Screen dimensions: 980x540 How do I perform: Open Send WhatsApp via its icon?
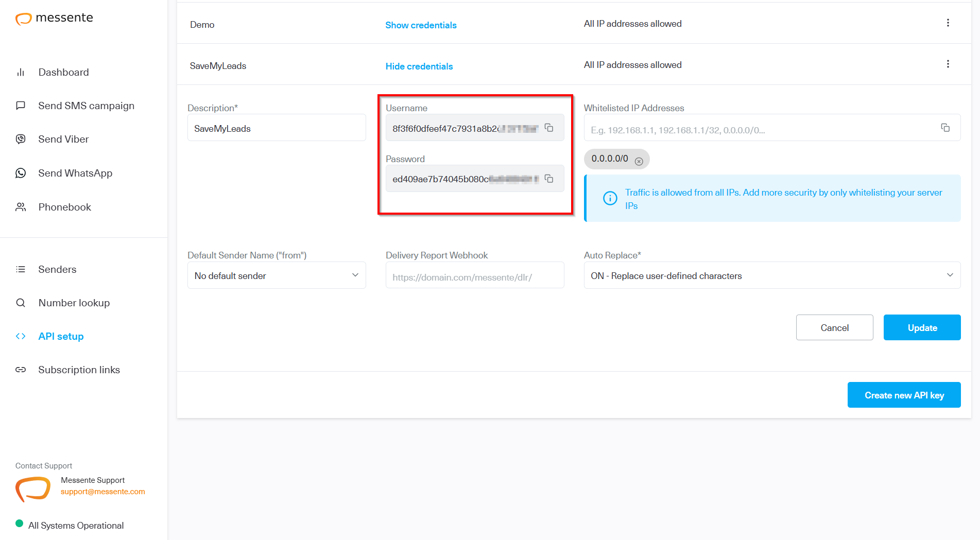(x=21, y=172)
